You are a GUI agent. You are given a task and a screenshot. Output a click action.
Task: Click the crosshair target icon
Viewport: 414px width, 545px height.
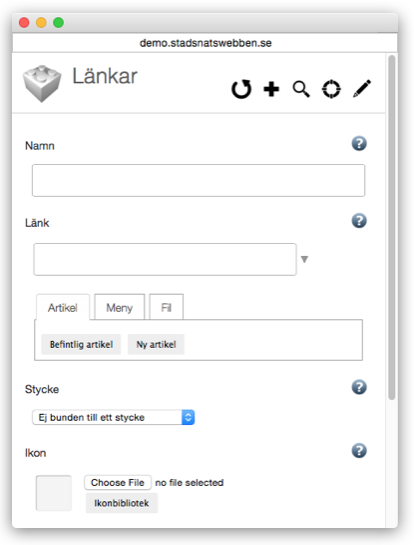(x=331, y=89)
